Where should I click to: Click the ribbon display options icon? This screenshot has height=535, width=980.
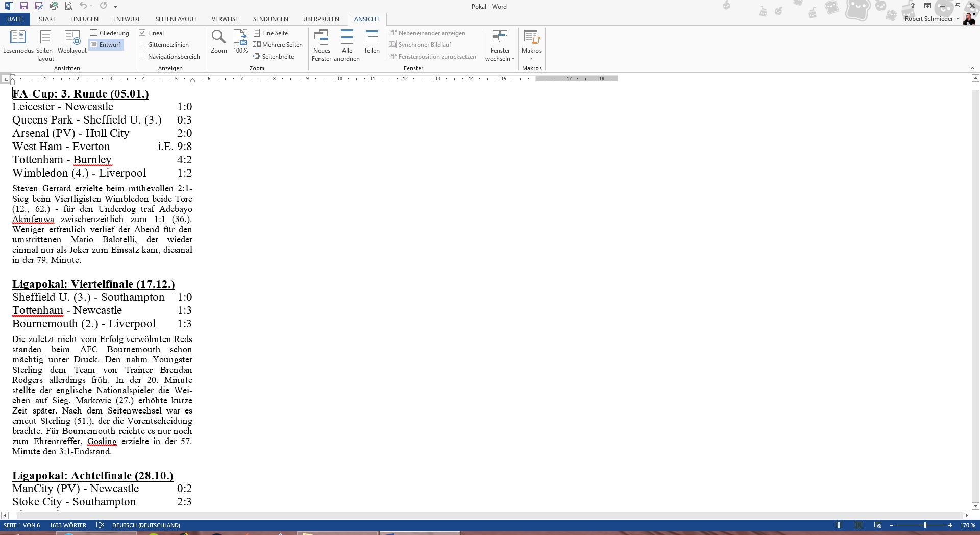[x=927, y=6]
